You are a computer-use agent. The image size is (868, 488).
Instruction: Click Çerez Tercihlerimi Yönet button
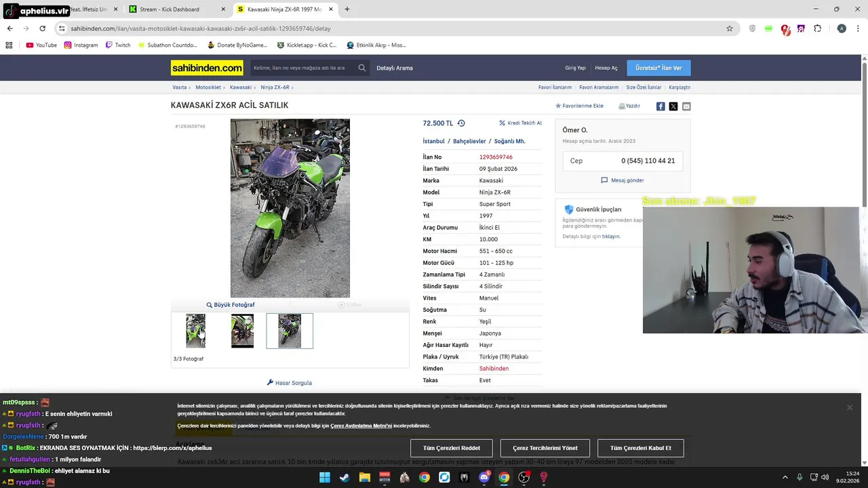pos(545,448)
